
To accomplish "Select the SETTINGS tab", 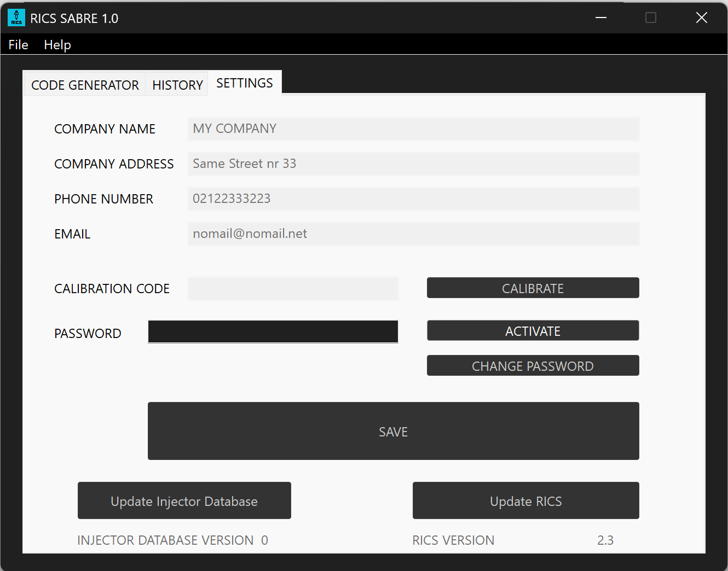I will pos(245,83).
